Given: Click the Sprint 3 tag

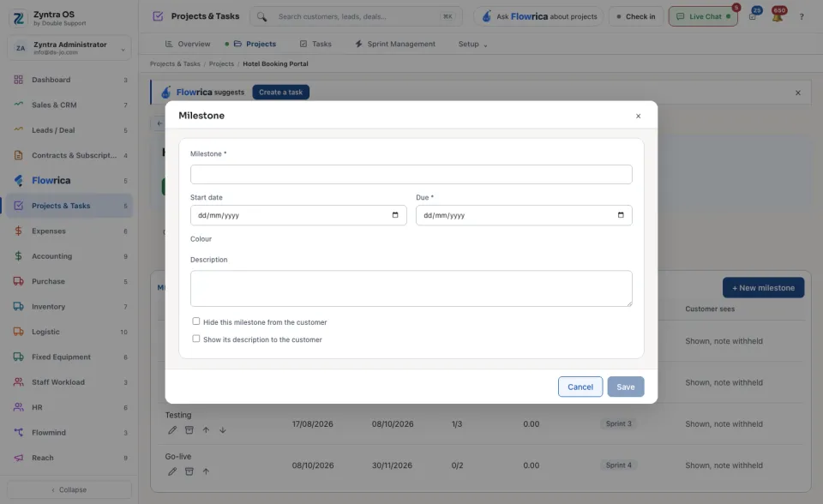Looking at the screenshot, I should coord(618,423).
